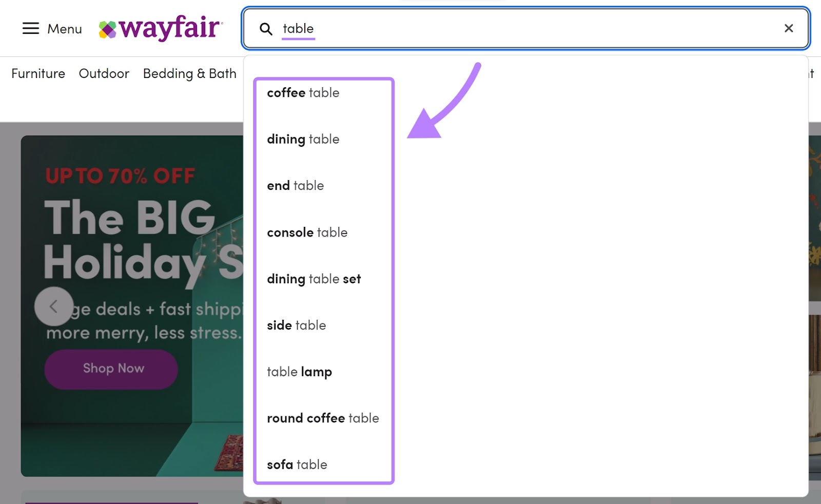
Task: Click the carousel previous arrow
Action: click(53, 306)
